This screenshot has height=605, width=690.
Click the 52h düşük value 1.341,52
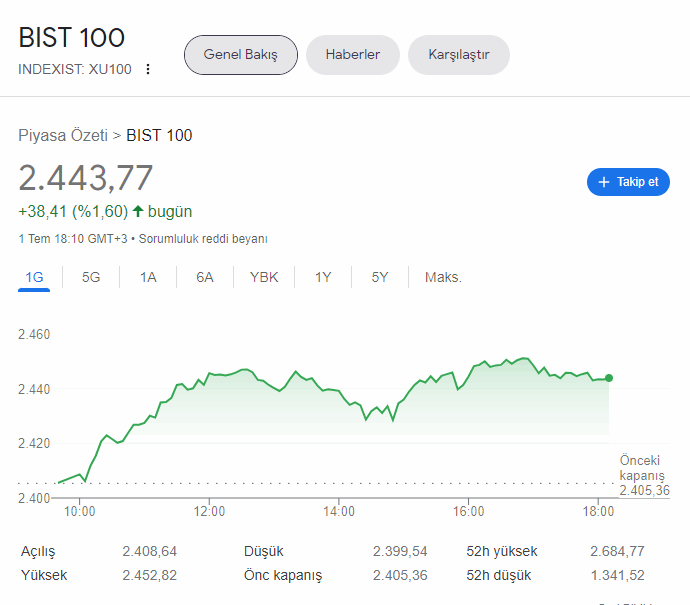coord(617,576)
